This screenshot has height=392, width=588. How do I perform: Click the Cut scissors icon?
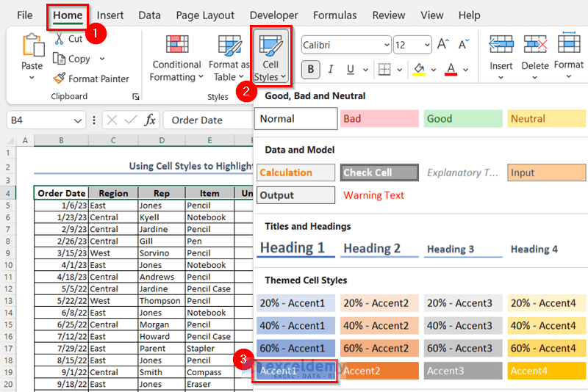[59, 39]
